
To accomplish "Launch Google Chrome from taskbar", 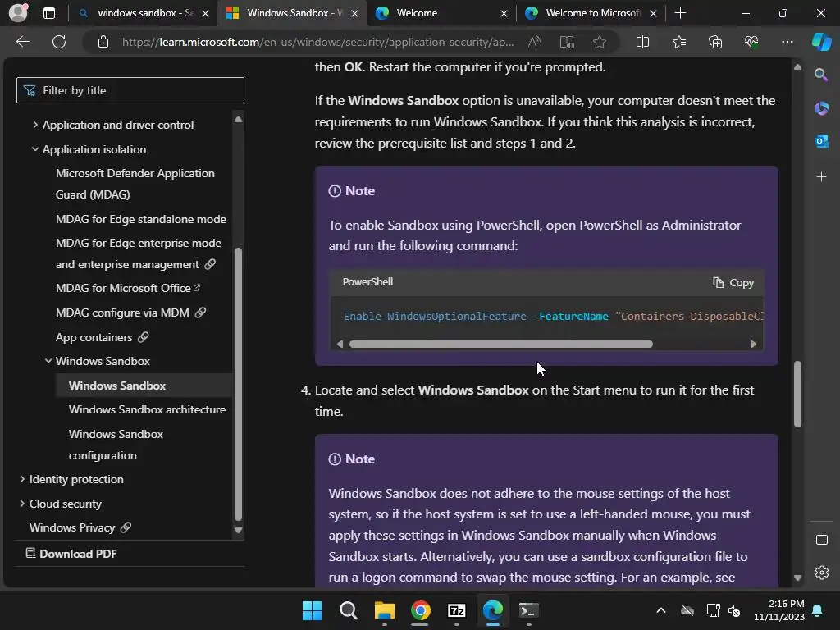I will [421, 610].
